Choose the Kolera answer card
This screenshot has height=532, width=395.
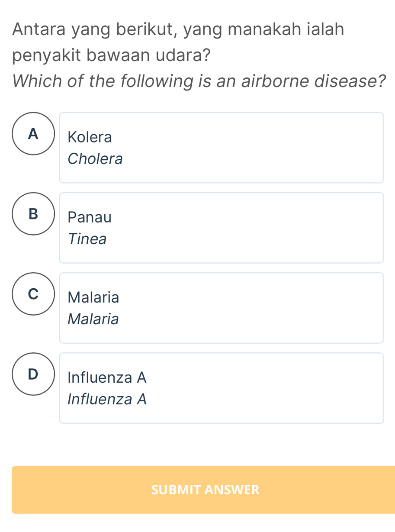click(221, 147)
